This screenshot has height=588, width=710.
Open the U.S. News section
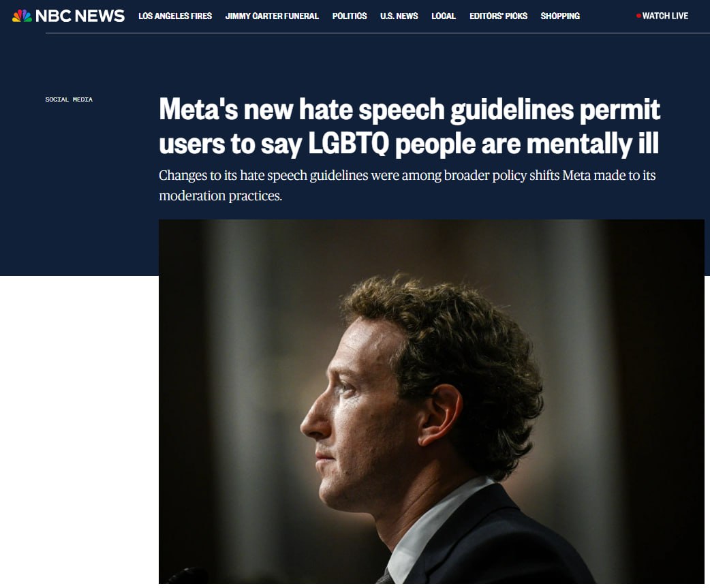[x=399, y=16]
